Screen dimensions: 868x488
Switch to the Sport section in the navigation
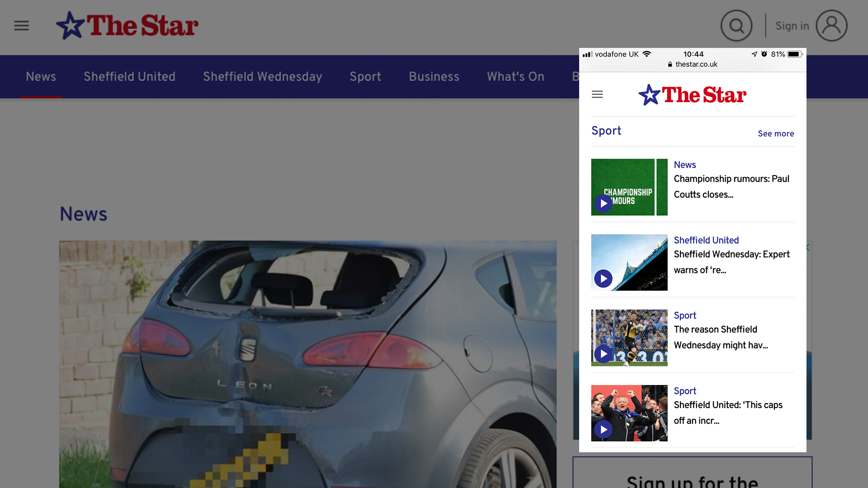(x=365, y=76)
